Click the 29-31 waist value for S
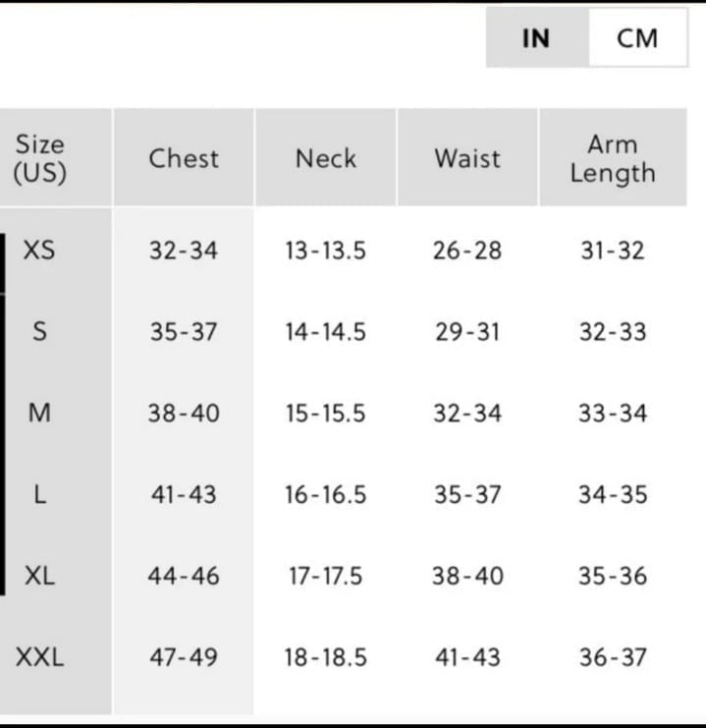 click(x=467, y=331)
